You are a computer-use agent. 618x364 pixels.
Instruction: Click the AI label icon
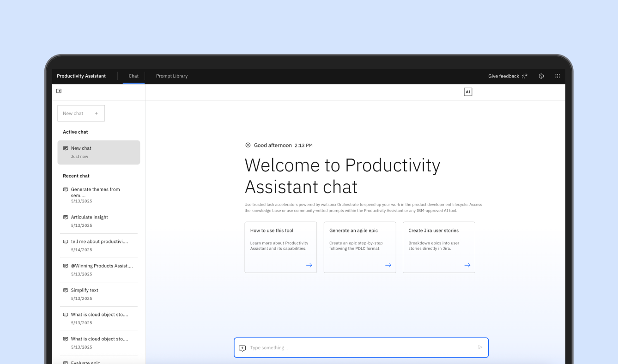tap(468, 92)
